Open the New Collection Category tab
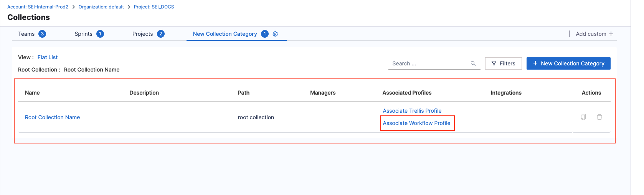 (x=225, y=34)
